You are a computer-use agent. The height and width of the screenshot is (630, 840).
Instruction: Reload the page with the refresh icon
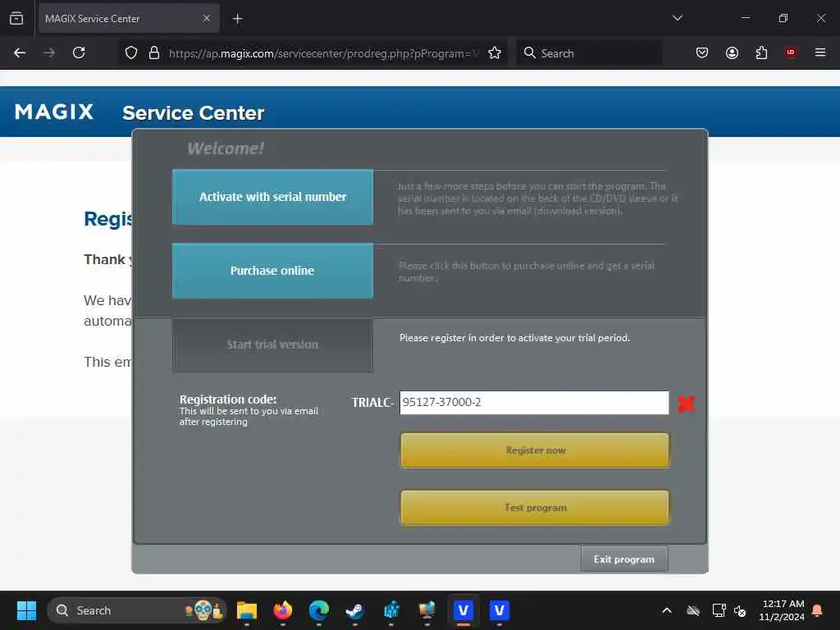click(x=79, y=52)
